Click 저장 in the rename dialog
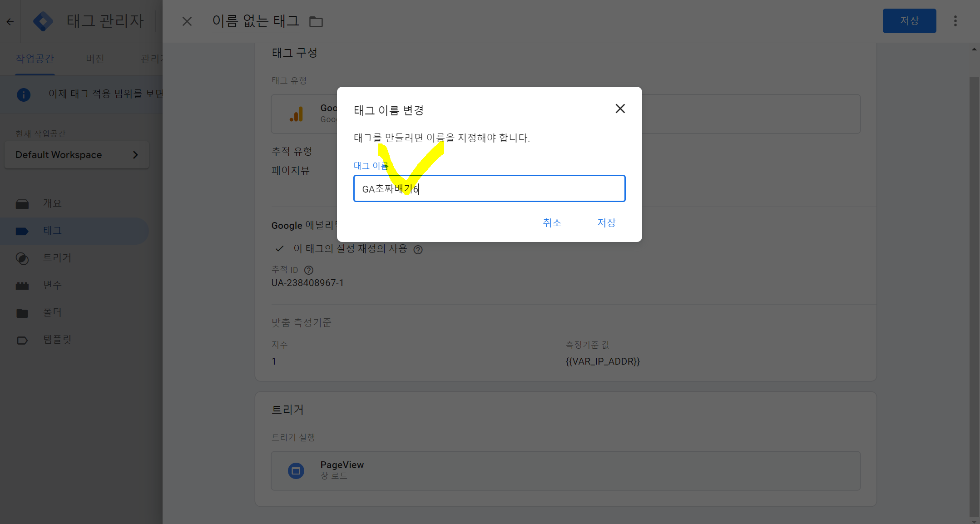Viewport: 980px width, 524px height. 606,222
